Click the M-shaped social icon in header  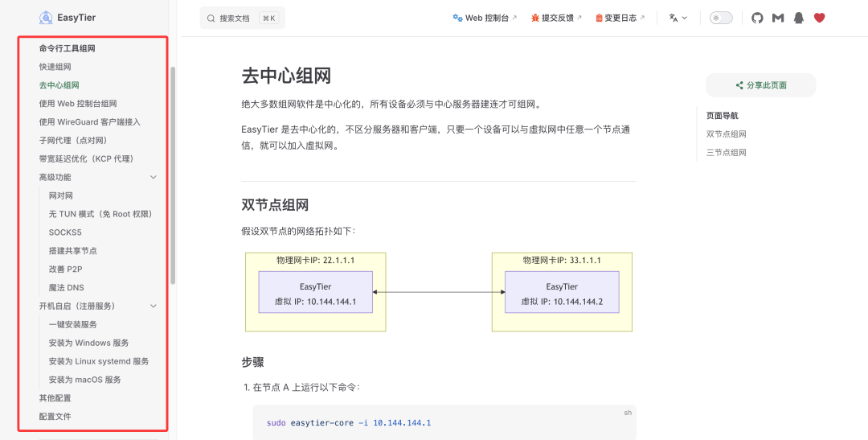(777, 18)
